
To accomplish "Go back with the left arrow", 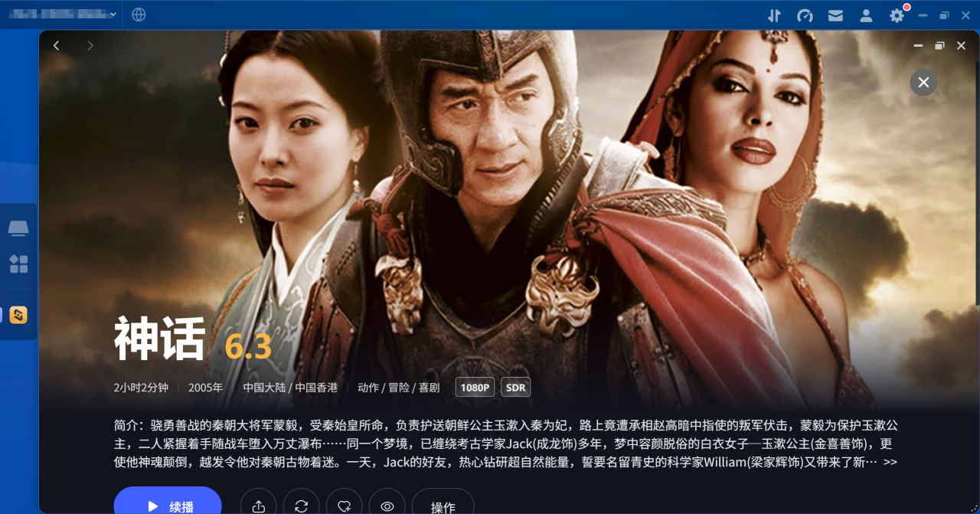I will (x=56, y=45).
